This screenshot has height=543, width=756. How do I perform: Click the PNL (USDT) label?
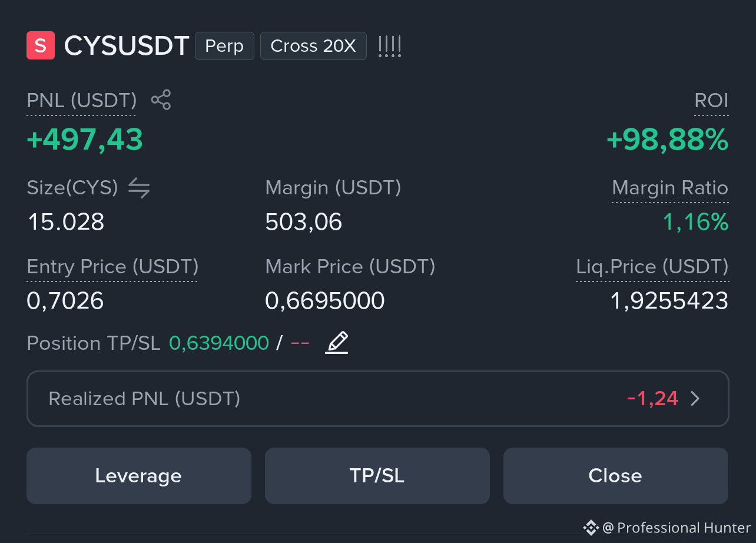tap(82, 101)
